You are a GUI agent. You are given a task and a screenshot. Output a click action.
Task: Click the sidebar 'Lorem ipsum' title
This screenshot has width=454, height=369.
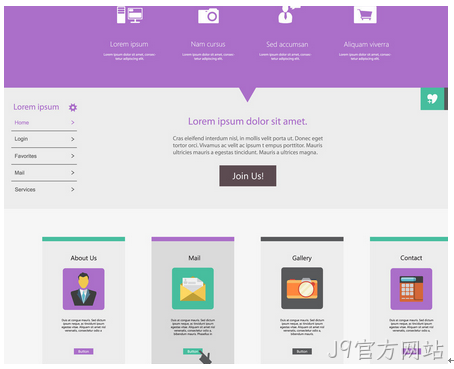click(36, 107)
